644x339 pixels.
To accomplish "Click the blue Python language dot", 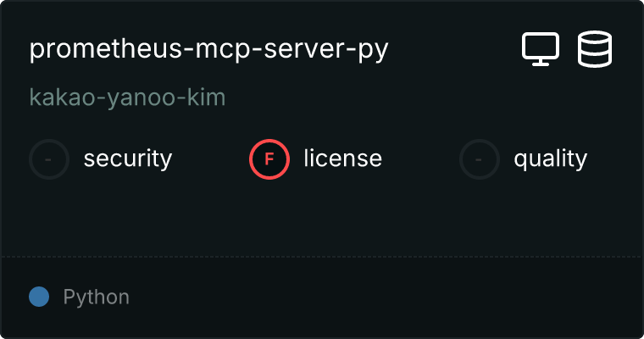I will point(39,297).
